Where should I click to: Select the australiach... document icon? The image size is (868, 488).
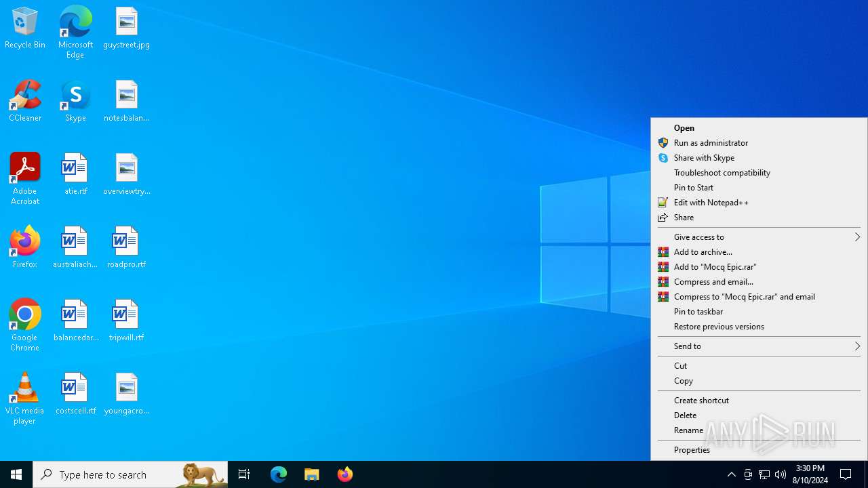point(75,247)
